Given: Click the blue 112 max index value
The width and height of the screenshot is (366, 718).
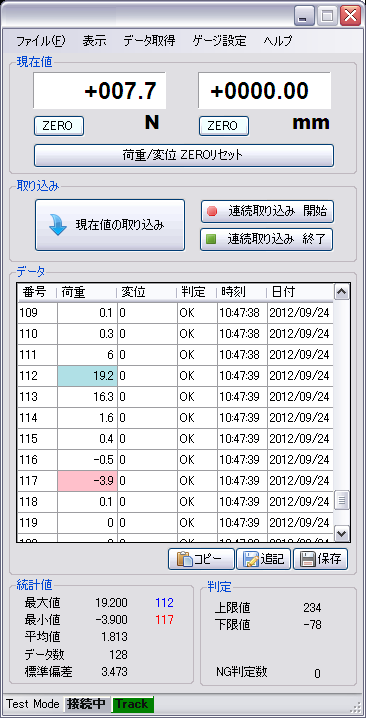Looking at the screenshot, I should point(164,603).
